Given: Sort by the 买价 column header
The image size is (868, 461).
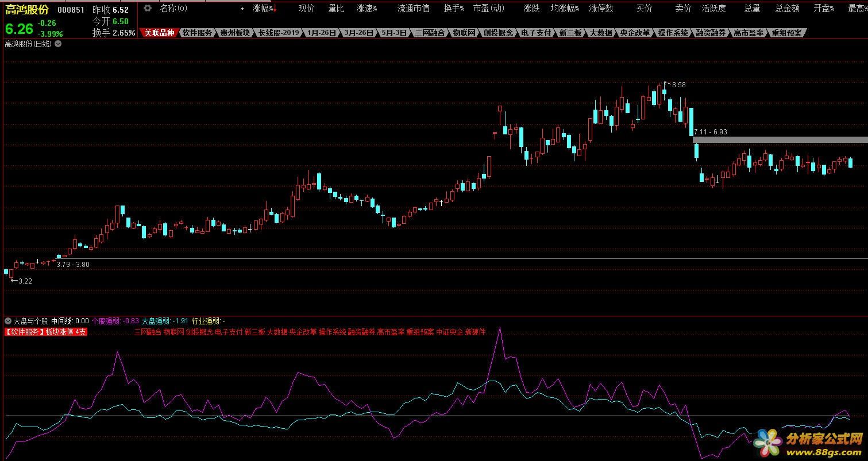Looking at the screenshot, I should pyautogui.click(x=645, y=8).
